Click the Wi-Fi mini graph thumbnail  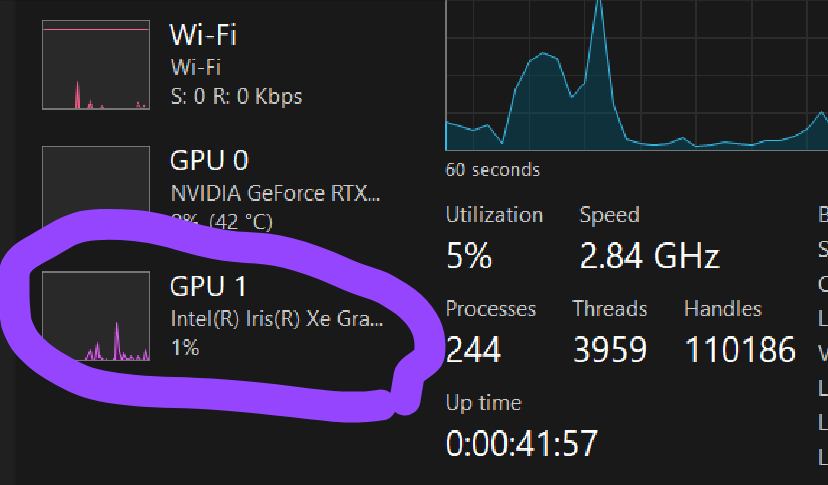96,64
